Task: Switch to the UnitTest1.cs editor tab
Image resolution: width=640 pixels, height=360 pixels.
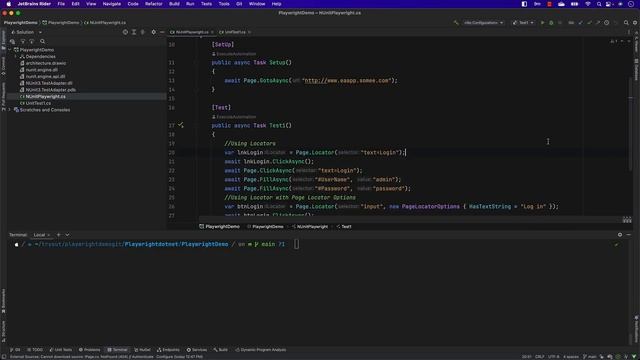Action: (235, 32)
